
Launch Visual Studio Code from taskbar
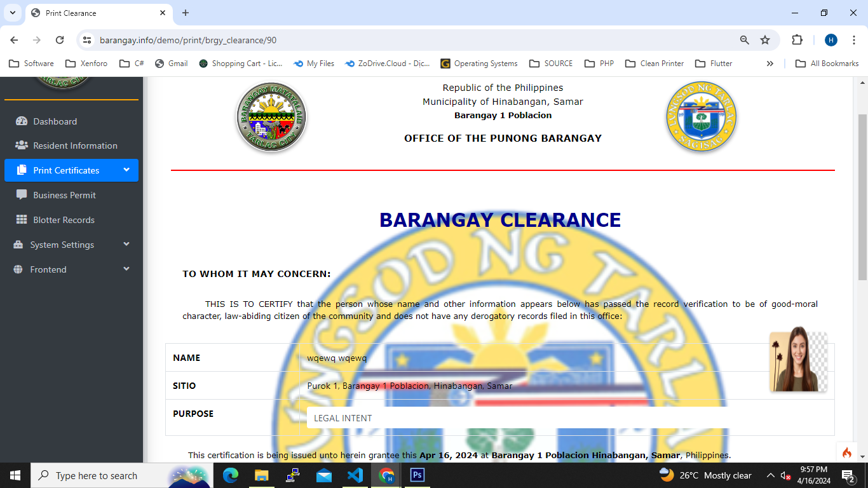point(355,475)
